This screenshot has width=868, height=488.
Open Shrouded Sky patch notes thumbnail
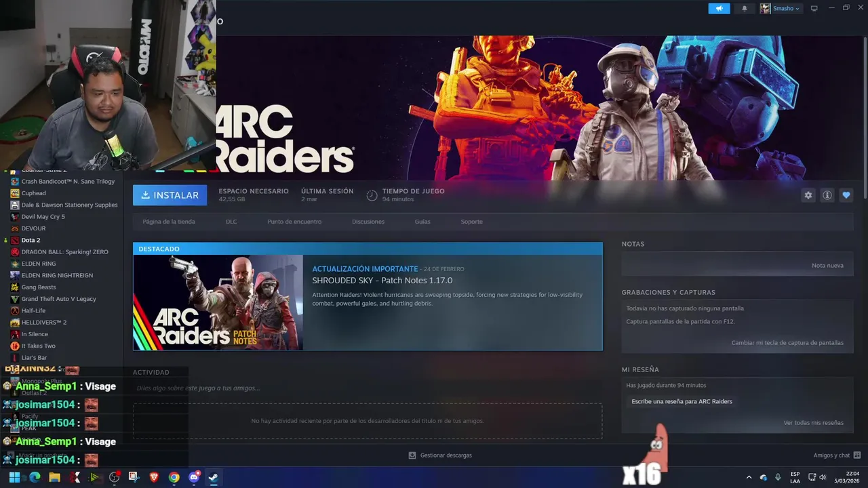point(218,302)
